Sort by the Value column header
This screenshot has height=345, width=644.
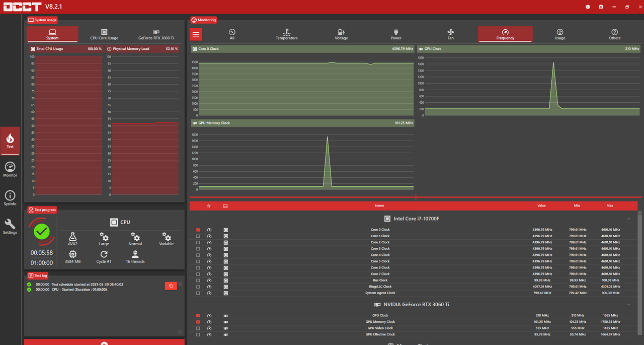pos(541,205)
